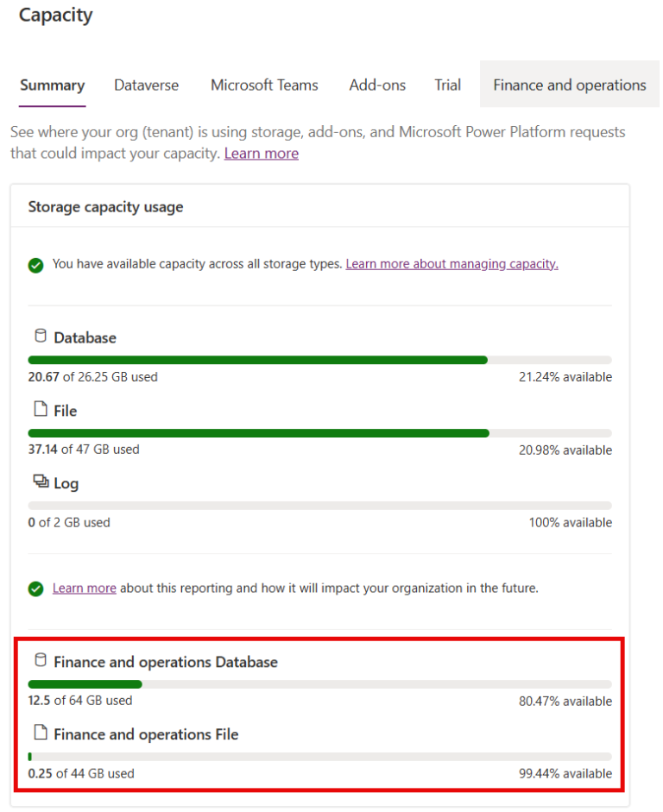
Task: Select the Summary tab
Action: tap(51, 85)
